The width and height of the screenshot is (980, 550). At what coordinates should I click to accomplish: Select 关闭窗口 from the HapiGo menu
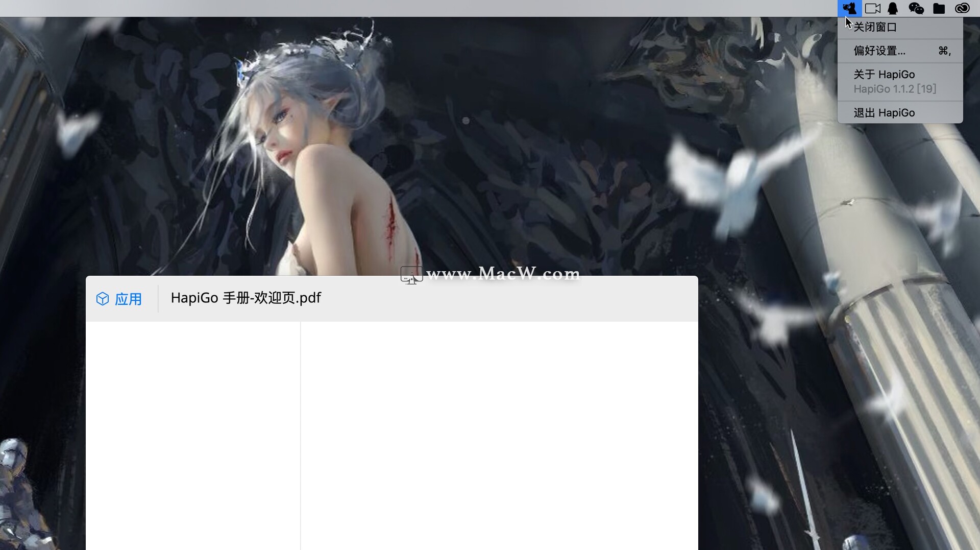click(900, 27)
